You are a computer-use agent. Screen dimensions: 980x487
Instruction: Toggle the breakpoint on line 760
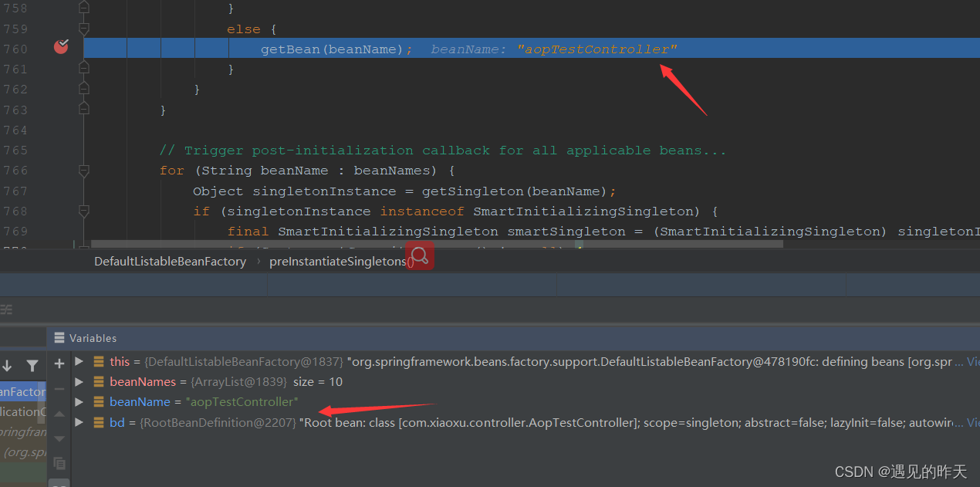pos(61,48)
